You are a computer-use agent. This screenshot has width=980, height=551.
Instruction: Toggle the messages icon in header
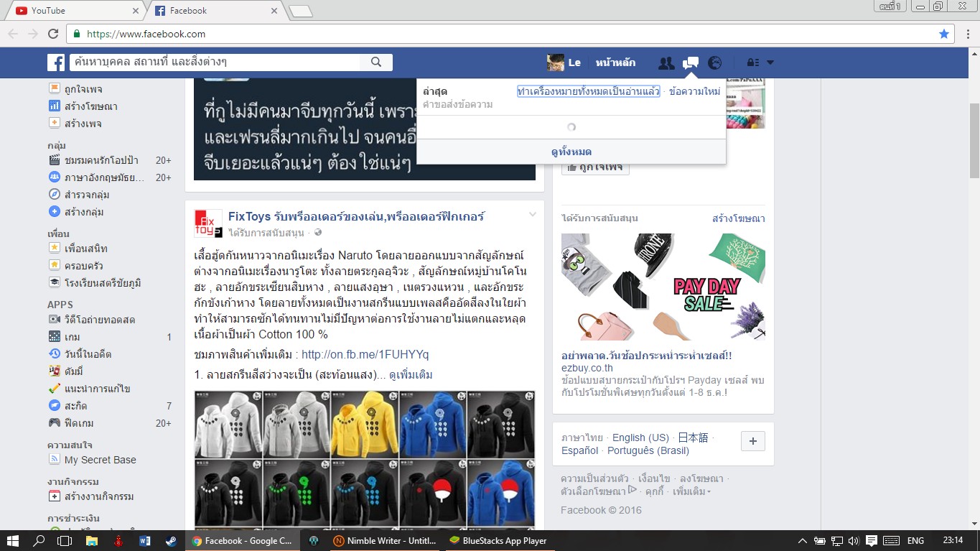pos(691,62)
